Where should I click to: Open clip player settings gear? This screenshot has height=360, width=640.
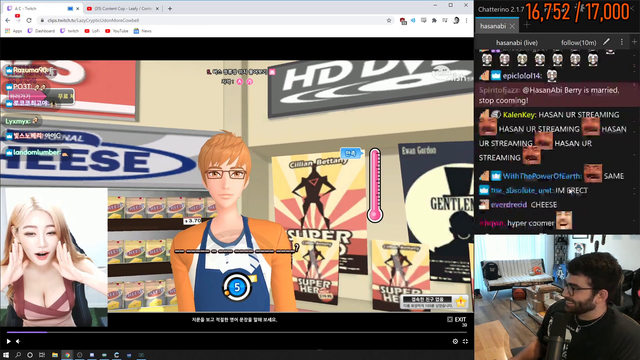coord(455,341)
